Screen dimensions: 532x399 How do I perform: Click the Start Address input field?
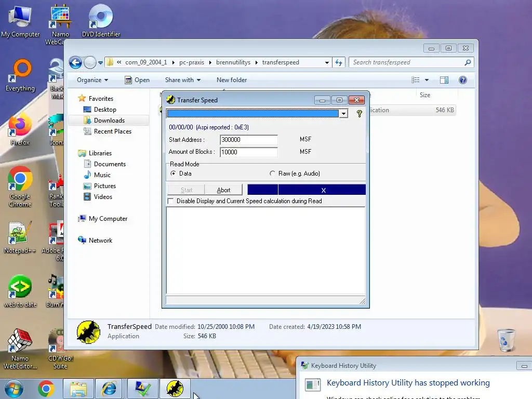249,139
